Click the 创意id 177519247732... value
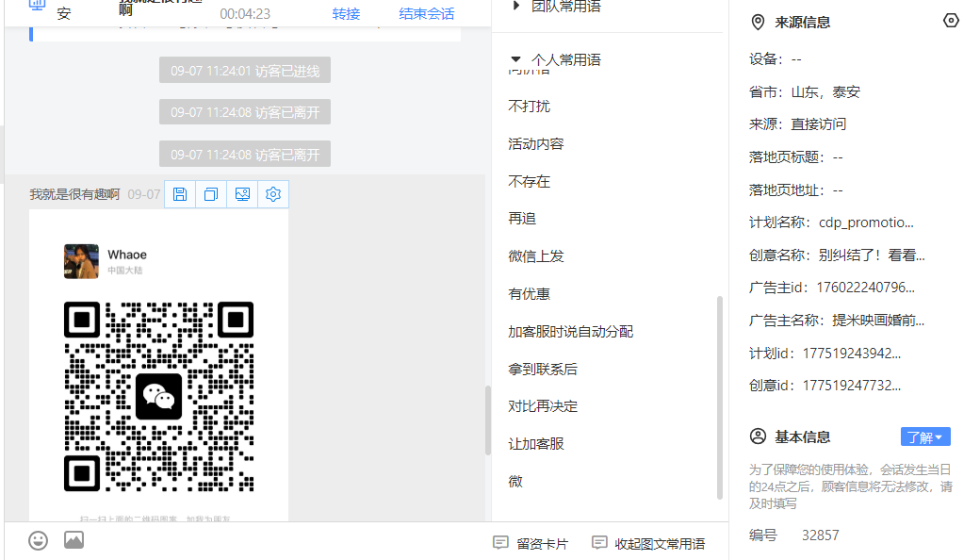The width and height of the screenshot is (980, 560). tap(852, 386)
